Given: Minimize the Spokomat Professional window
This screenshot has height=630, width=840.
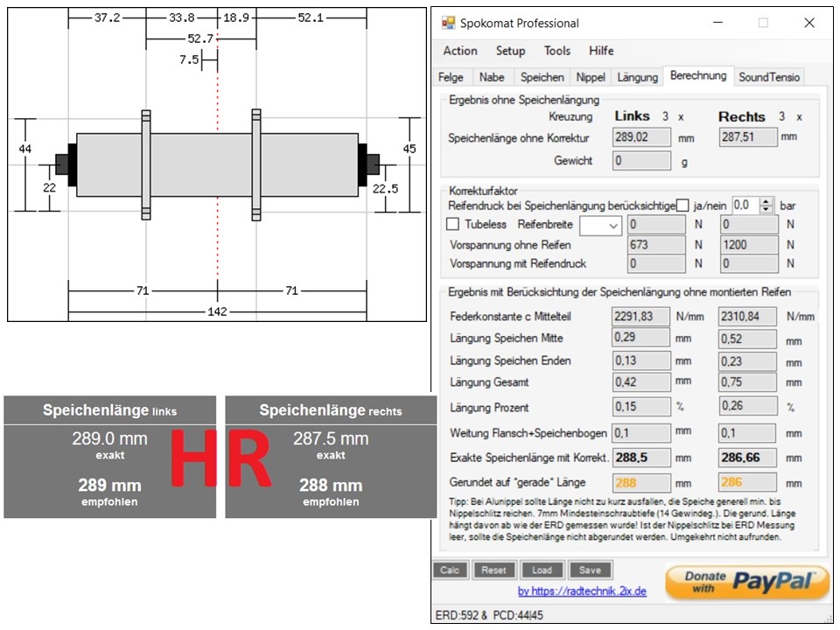Looking at the screenshot, I should click(x=717, y=23).
